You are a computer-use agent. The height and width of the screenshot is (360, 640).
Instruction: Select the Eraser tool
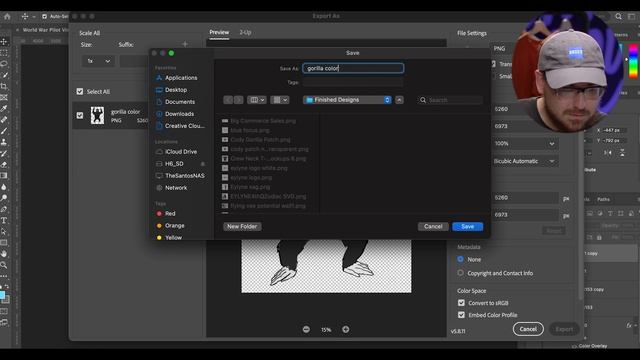pyautogui.click(x=4, y=164)
